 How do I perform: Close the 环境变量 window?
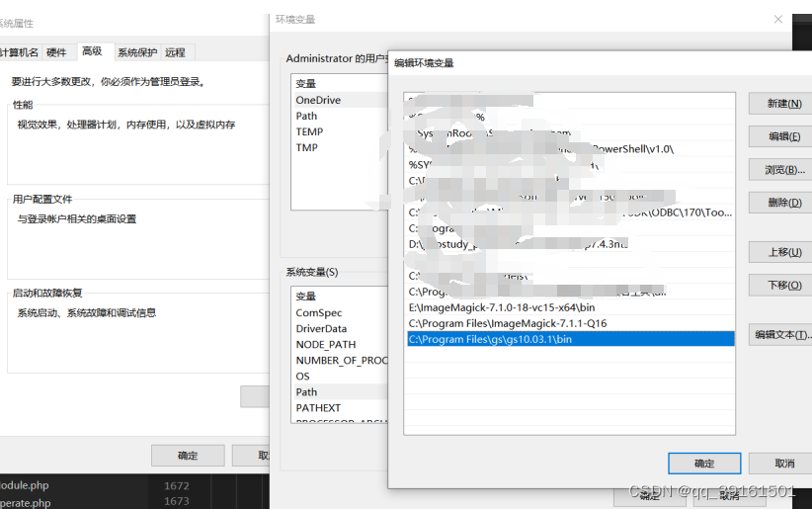pyautogui.click(x=777, y=19)
